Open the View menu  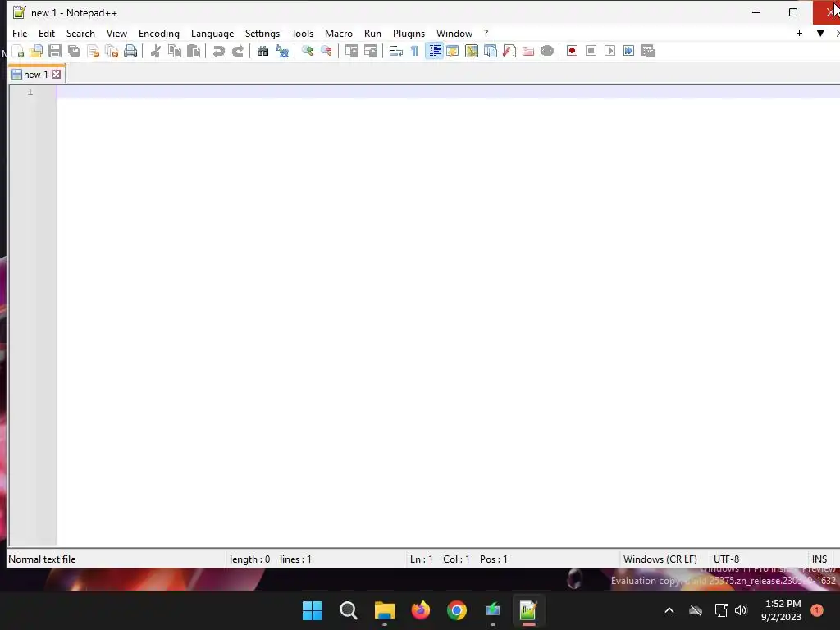[x=116, y=33]
